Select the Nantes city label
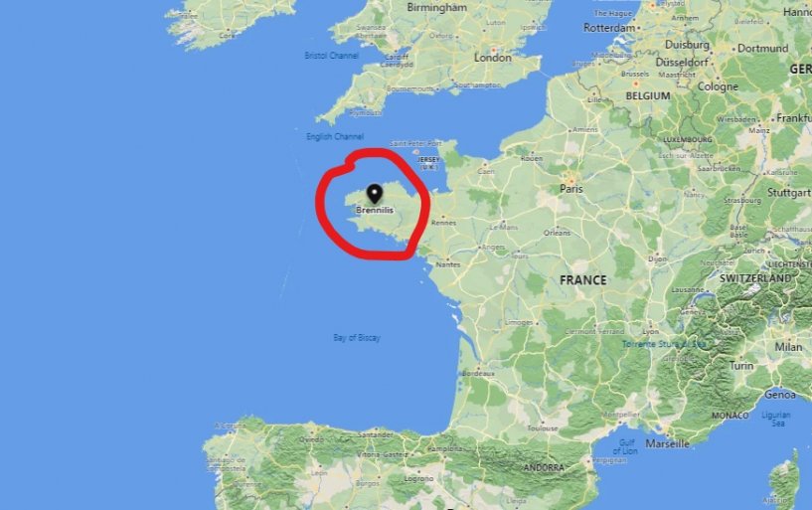The width and height of the screenshot is (812, 510). click(x=448, y=264)
